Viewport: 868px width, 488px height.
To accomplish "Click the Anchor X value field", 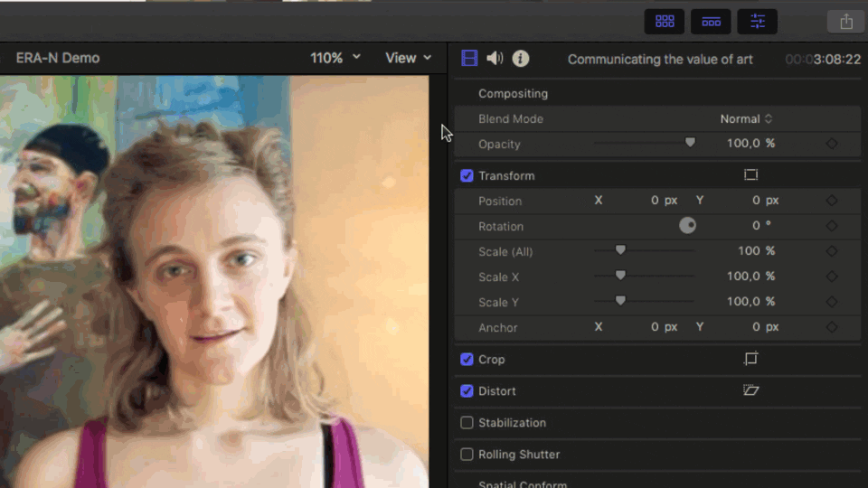I will [665, 327].
